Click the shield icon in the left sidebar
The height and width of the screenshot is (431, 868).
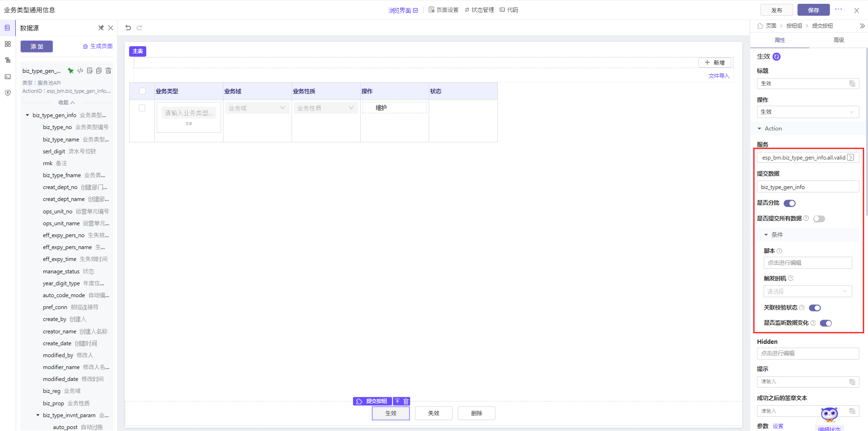point(8,93)
